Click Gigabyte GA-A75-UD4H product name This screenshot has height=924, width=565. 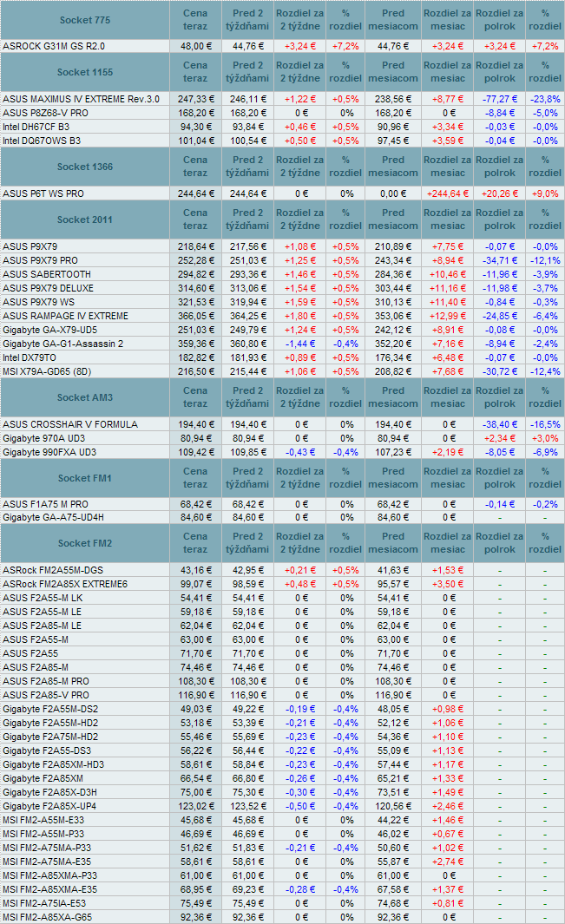(53, 517)
